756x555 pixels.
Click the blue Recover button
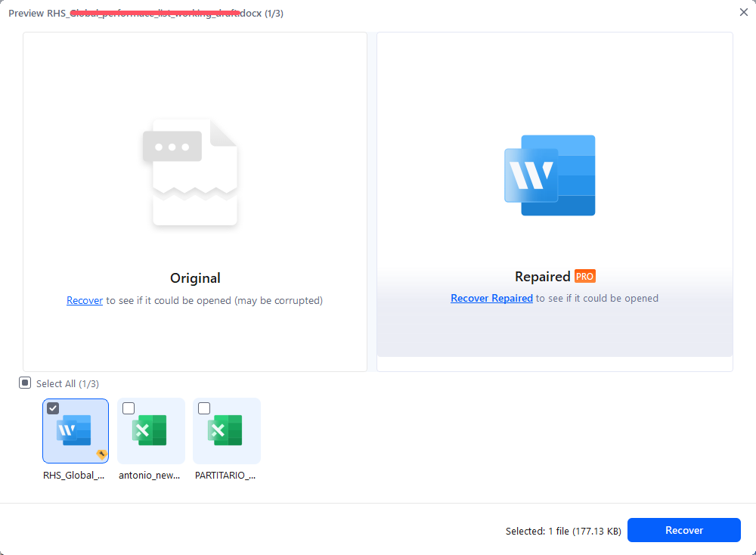pyautogui.click(x=683, y=530)
